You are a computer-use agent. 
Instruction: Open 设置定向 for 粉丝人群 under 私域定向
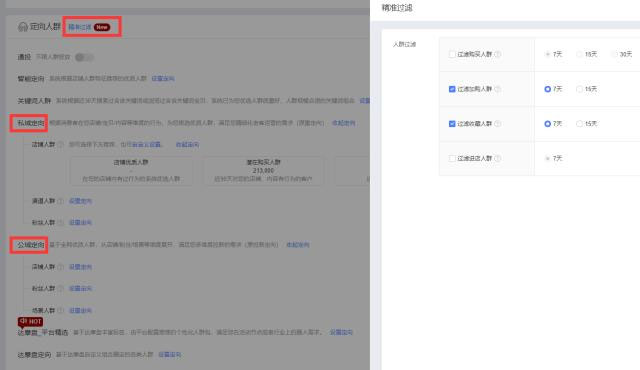tap(80, 222)
